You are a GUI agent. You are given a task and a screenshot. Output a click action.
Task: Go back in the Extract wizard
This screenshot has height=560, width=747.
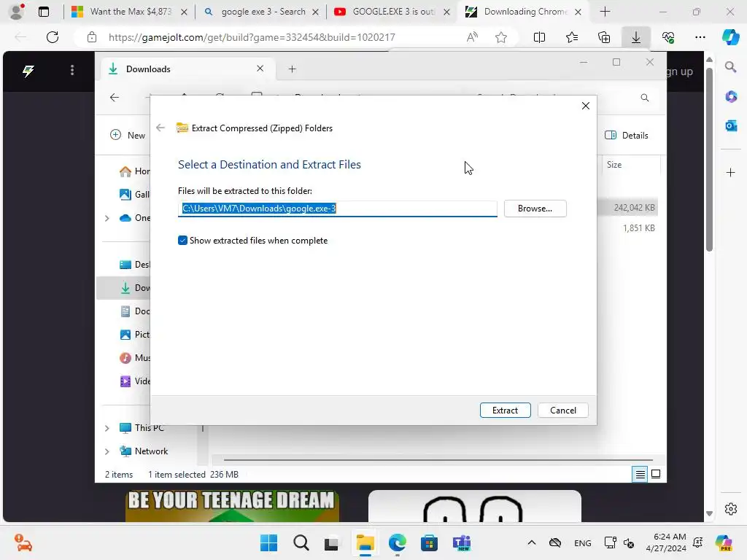(x=160, y=128)
